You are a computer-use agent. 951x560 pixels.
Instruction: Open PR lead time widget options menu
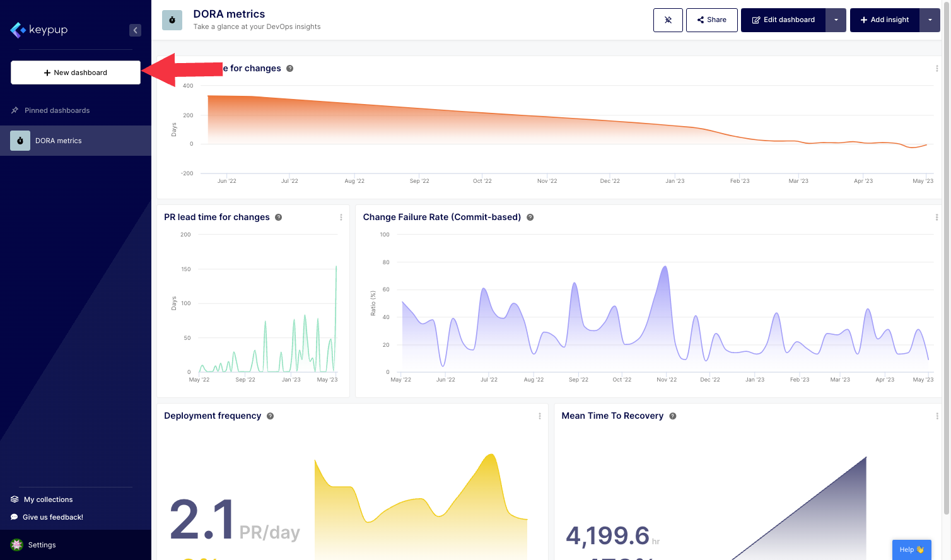click(341, 218)
